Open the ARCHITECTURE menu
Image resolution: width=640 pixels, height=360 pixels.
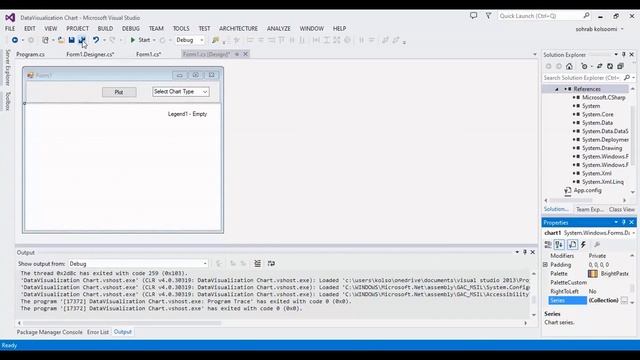point(238,29)
